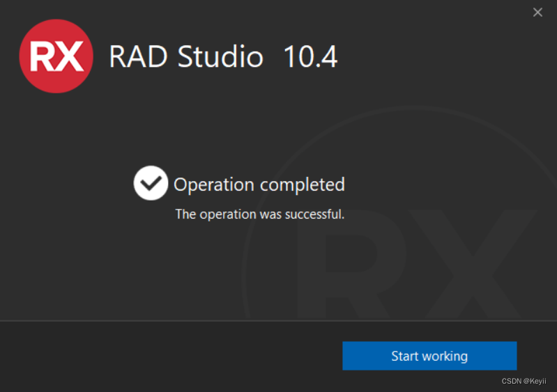This screenshot has width=557, height=392.
Task: Click the "RAD Studio 10.4" title text
Action: 223,56
